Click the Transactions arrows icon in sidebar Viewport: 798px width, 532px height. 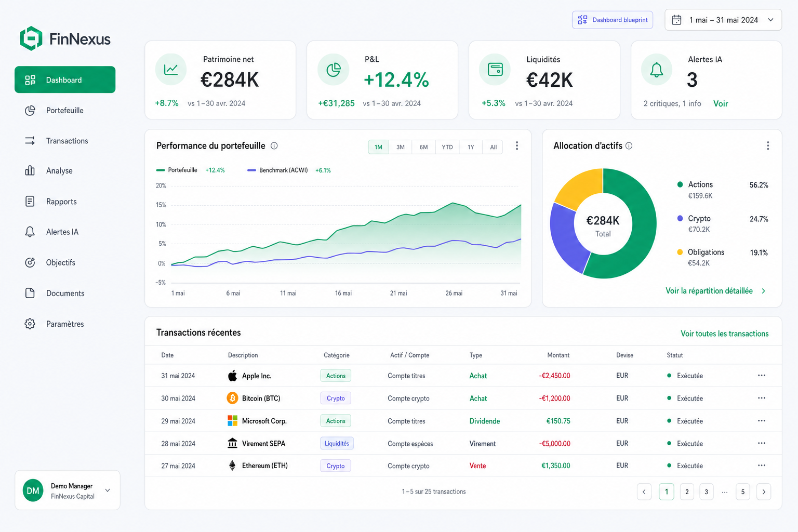point(30,141)
